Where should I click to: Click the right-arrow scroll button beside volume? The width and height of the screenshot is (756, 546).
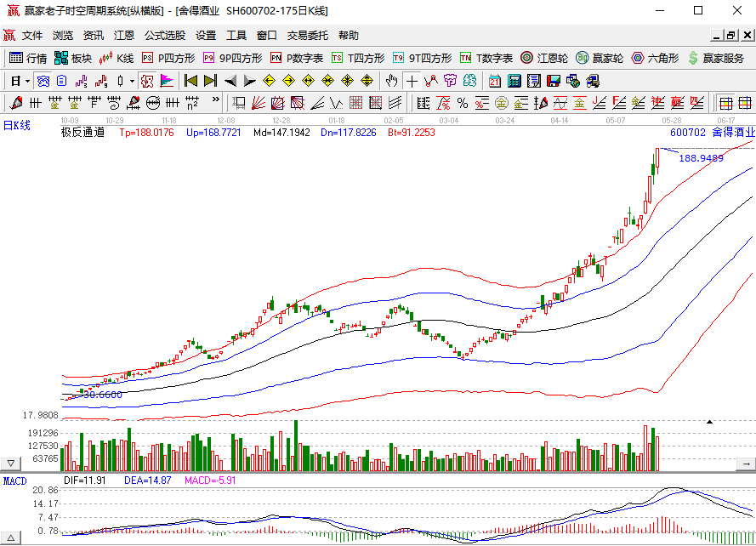(x=746, y=464)
